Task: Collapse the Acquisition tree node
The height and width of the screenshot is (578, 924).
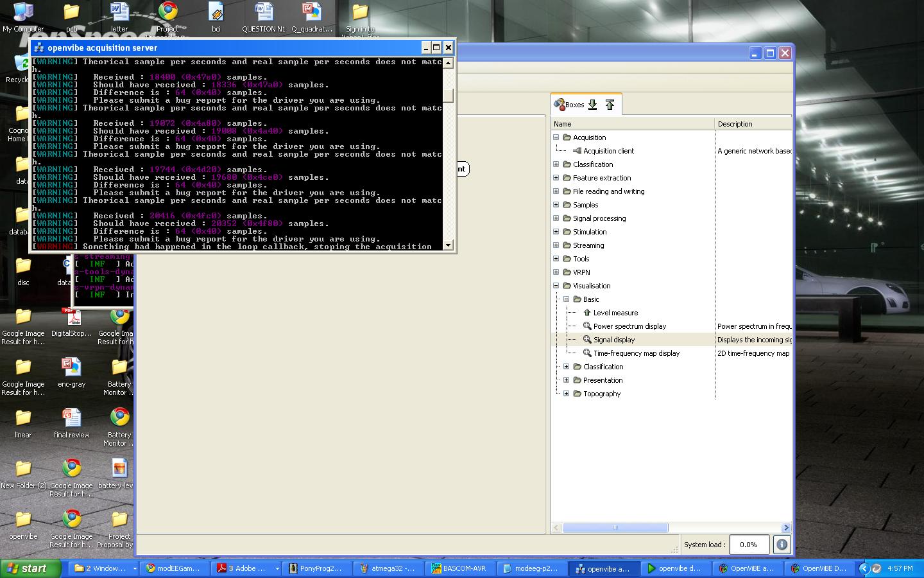Action: pos(556,137)
